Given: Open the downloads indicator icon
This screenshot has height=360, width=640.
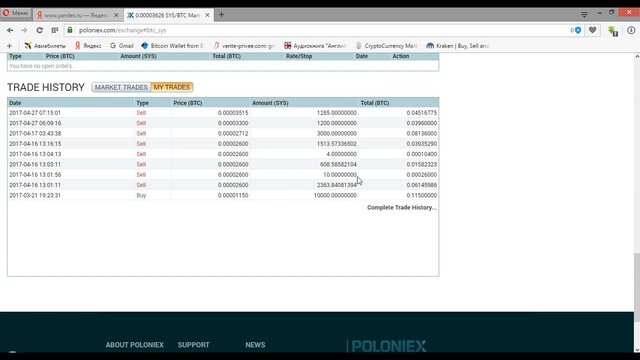Looking at the screenshot, I should (631, 30).
